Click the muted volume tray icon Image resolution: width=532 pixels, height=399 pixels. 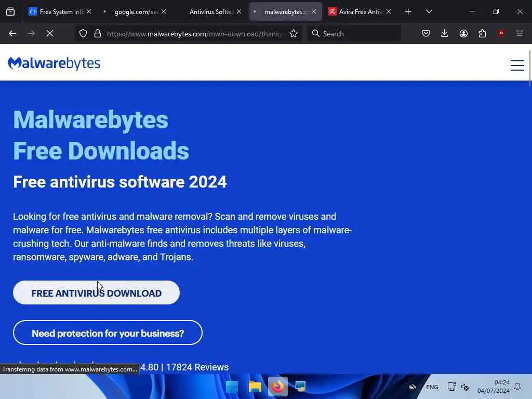(465, 387)
